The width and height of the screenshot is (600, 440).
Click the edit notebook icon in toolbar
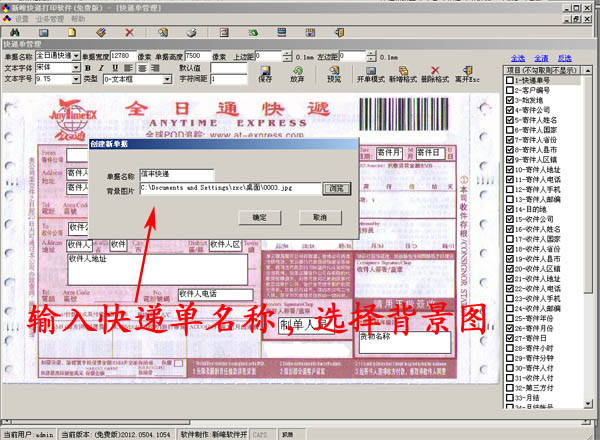coord(101,33)
